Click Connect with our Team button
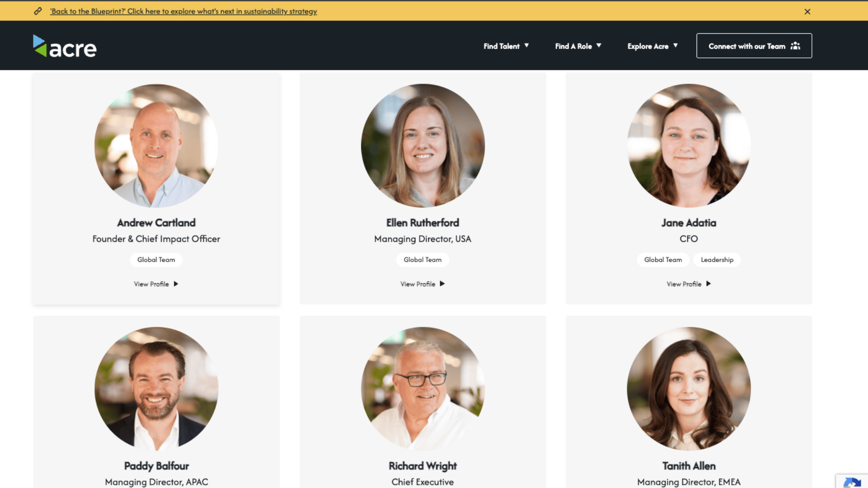 tap(754, 46)
